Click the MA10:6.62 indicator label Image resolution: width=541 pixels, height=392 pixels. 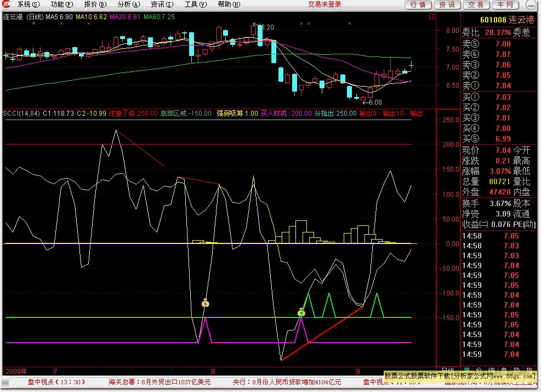click(x=91, y=17)
